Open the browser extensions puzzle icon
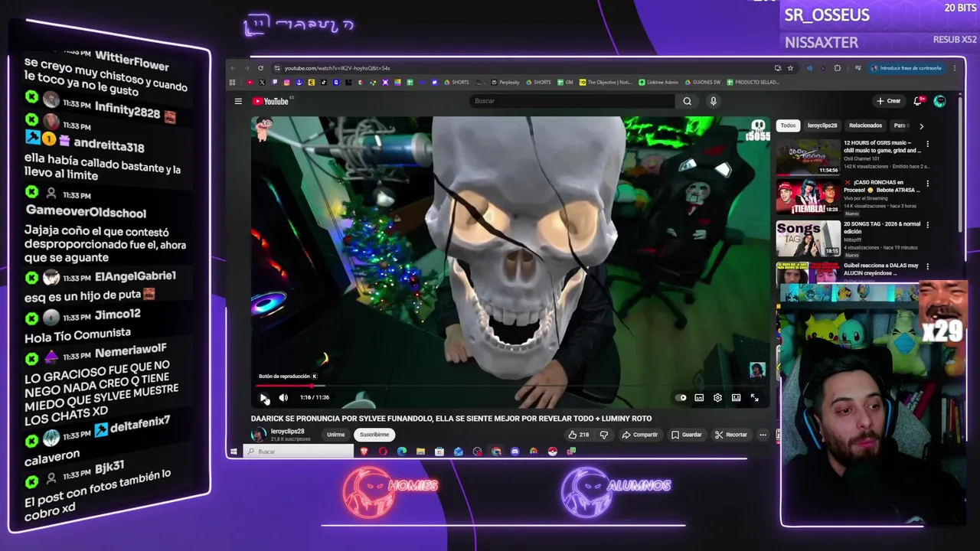Screen dimensions: 980x551 coord(837,68)
